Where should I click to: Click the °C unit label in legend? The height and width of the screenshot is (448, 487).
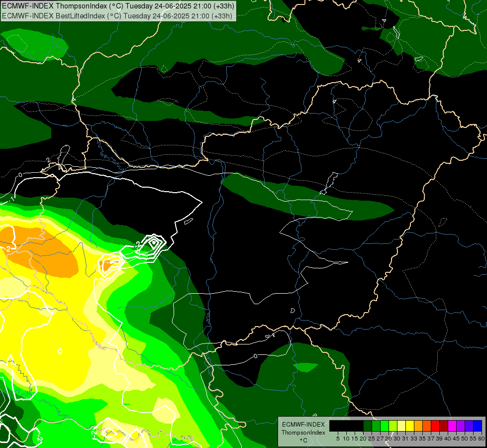(304, 441)
